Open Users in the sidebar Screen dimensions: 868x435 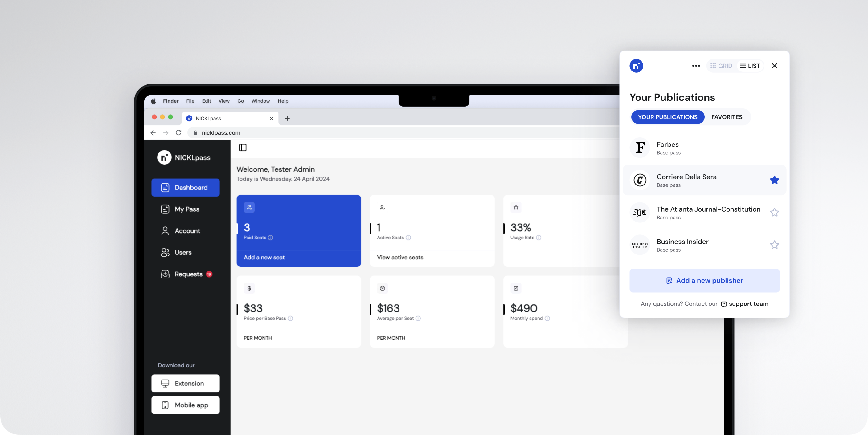(x=185, y=253)
